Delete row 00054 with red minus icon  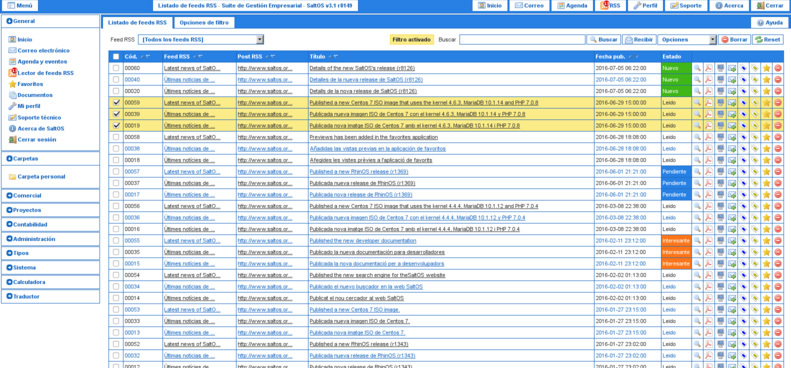tap(778, 275)
